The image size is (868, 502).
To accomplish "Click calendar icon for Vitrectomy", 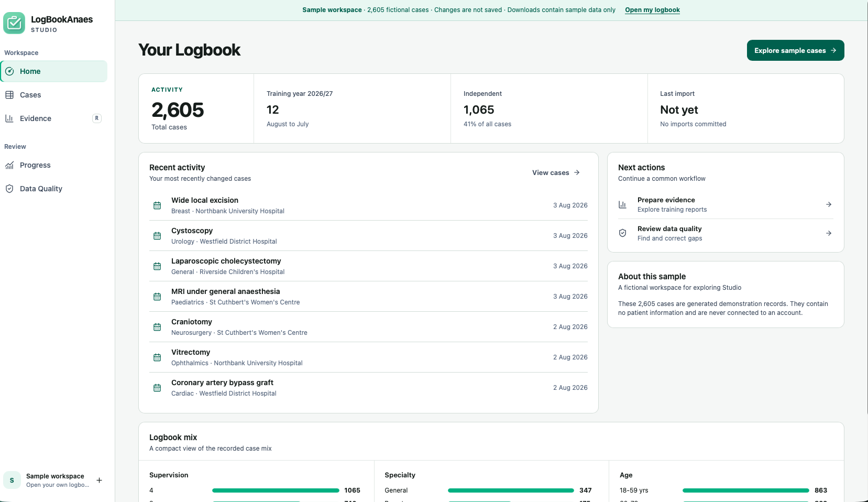I will pos(157,357).
